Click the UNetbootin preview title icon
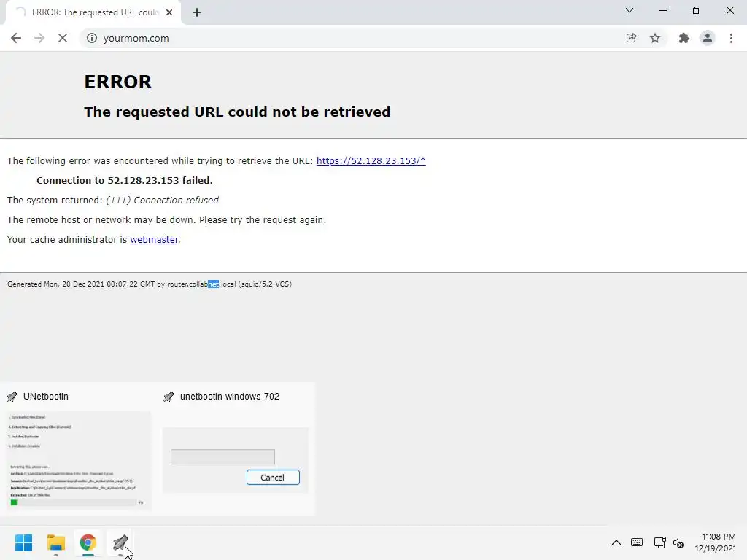The width and height of the screenshot is (747, 560). (x=12, y=397)
